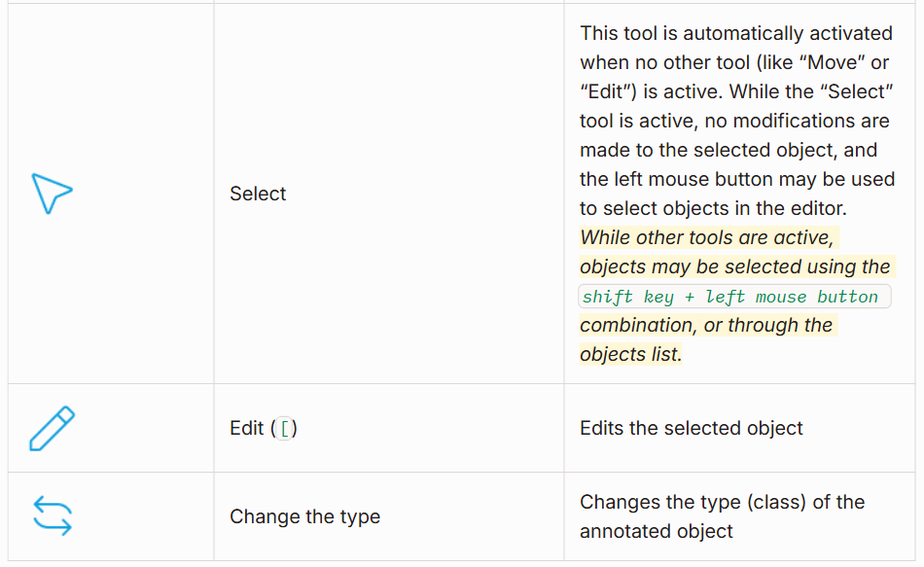Viewport: 924px width, 567px height.
Task: Click the "combination, or through the" highlighted line
Action: pyautogui.click(x=706, y=325)
